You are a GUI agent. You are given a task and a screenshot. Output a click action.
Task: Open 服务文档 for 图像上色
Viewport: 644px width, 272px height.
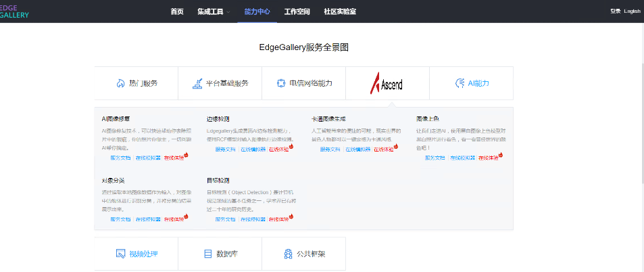(435, 158)
